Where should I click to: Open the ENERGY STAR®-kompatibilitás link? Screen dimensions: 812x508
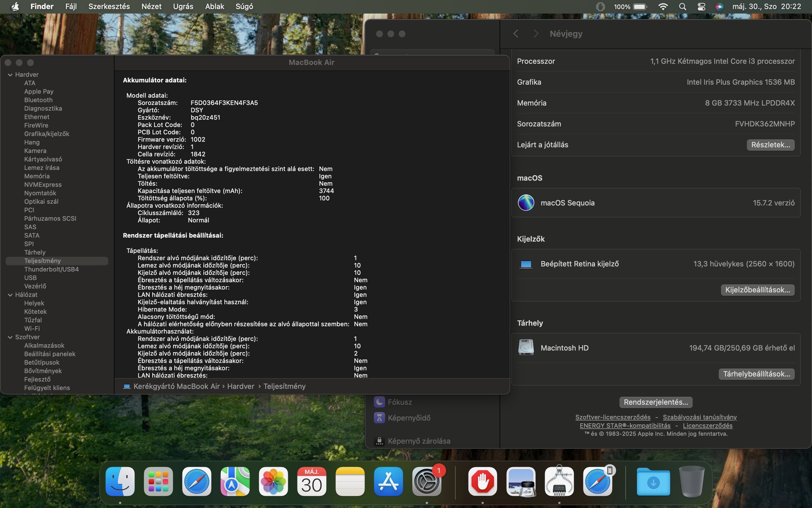coord(625,425)
